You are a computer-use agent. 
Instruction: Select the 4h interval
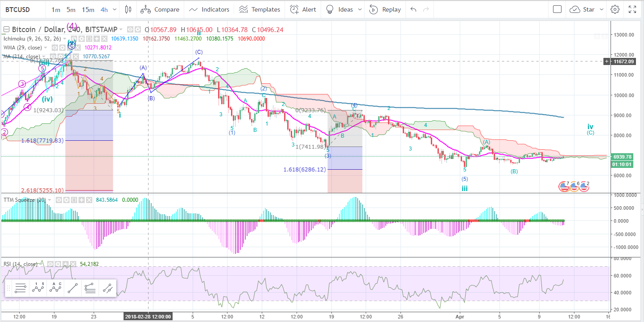(x=104, y=9)
